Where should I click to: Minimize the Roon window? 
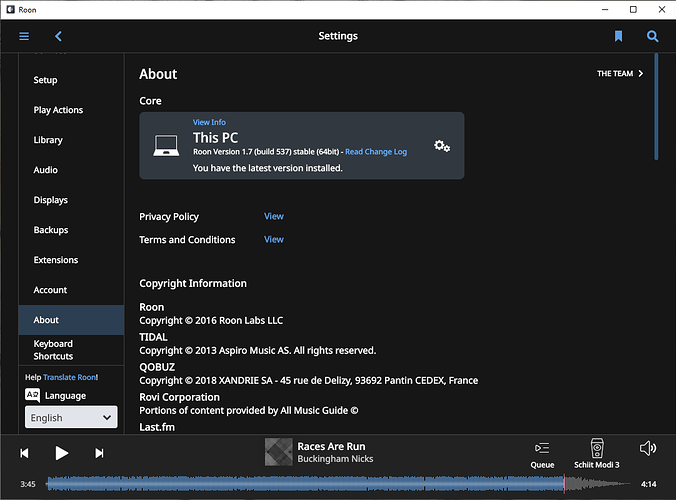(605, 9)
